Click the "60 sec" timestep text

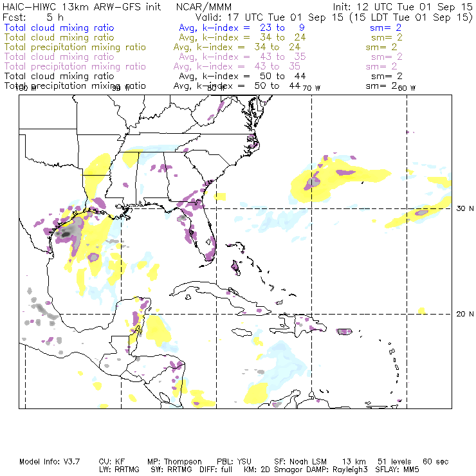tap(435, 462)
